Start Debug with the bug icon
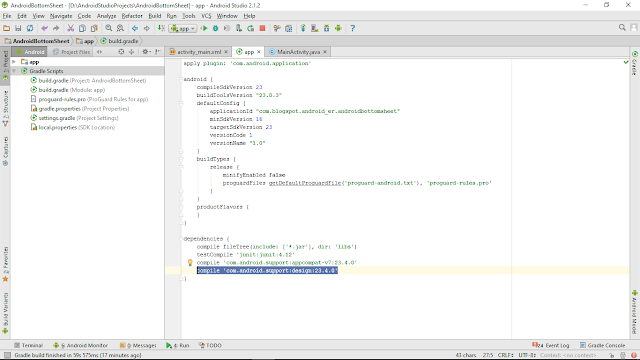Viewport: 640px width, 360px height. 216,28
